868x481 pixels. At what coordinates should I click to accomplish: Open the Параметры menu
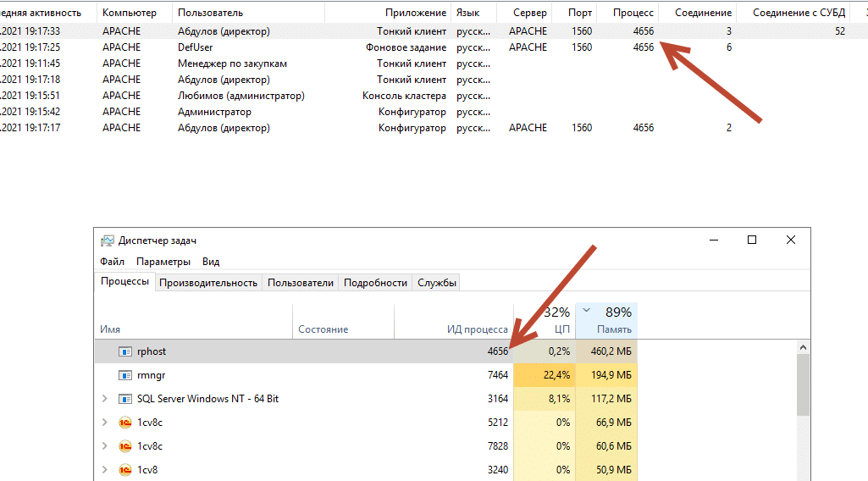[163, 262]
